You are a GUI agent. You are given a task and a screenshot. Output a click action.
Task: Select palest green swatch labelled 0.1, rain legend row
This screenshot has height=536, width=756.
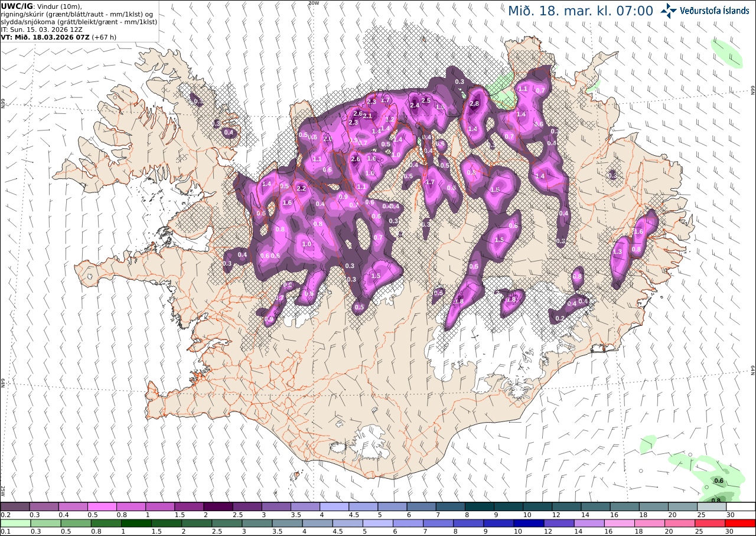(15, 523)
